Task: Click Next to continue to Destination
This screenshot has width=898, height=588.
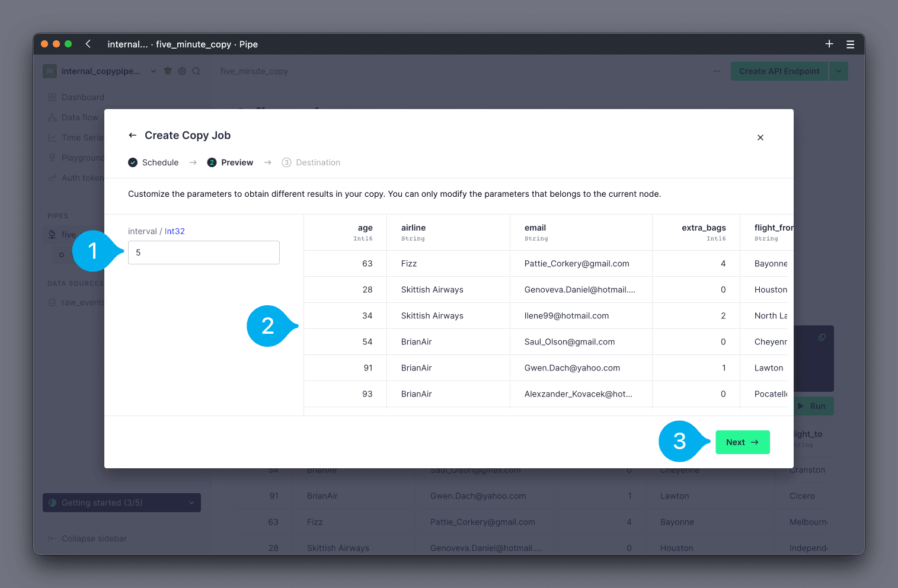Action: coord(742,442)
